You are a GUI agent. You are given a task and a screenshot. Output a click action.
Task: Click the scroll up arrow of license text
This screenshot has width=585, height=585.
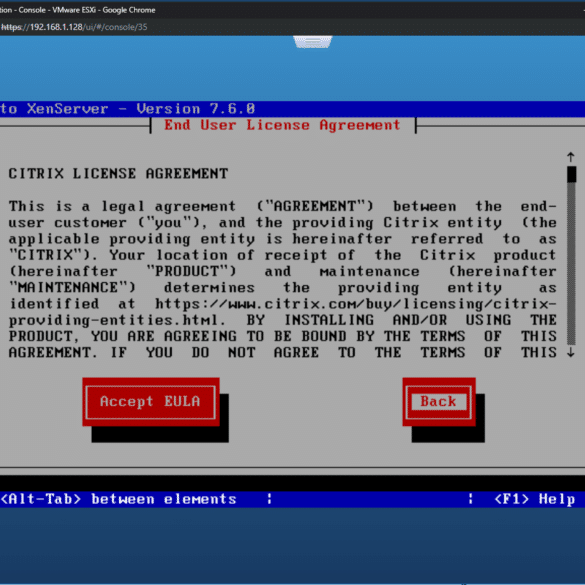pyautogui.click(x=570, y=157)
